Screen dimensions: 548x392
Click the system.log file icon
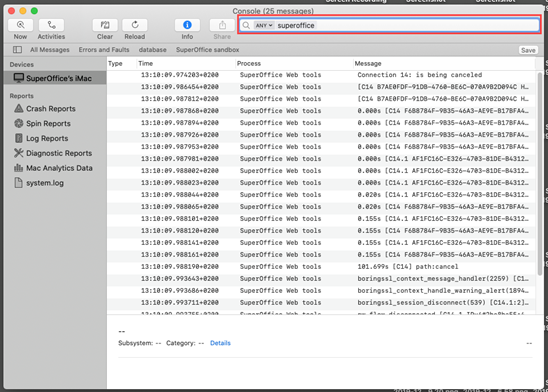(x=19, y=182)
